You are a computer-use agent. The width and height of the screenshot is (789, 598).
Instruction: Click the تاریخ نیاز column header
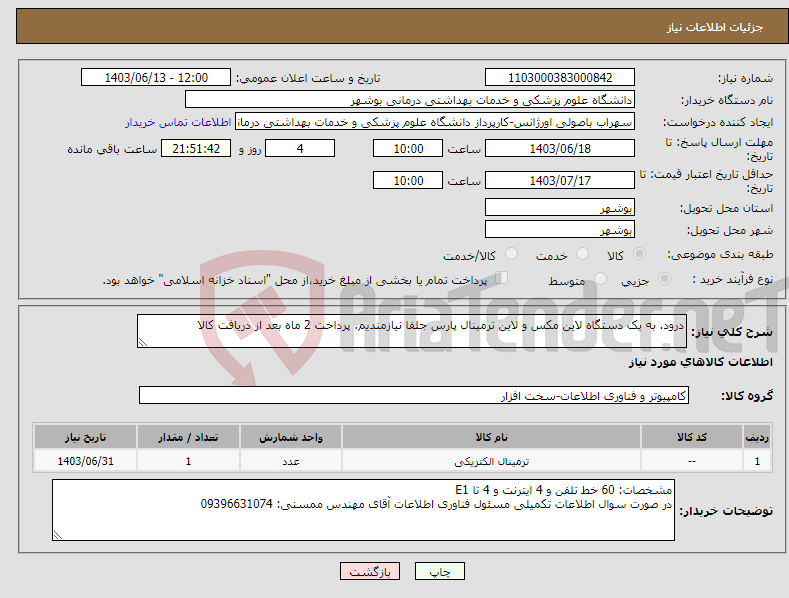click(x=85, y=437)
